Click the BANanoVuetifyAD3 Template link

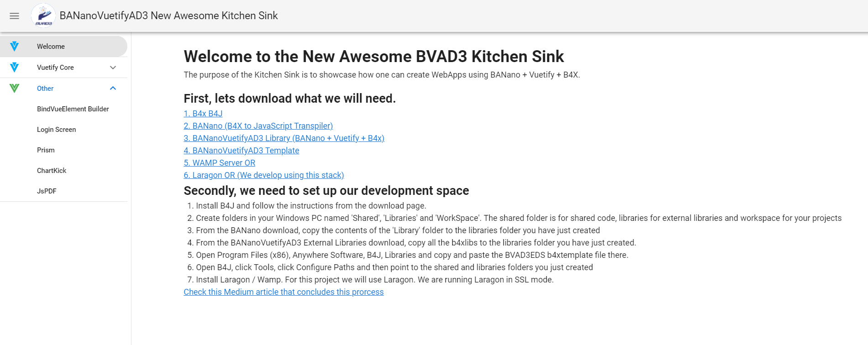pyautogui.click(x=241, y=151)
